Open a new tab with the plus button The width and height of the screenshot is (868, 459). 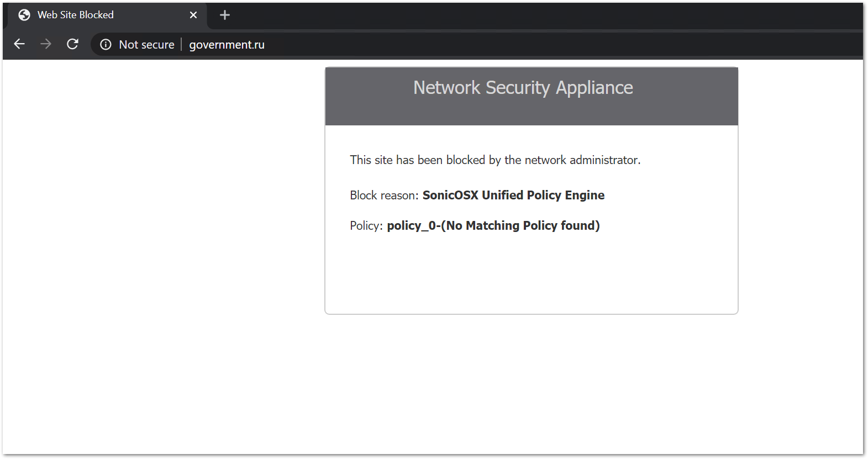click(x=224, y=15)
